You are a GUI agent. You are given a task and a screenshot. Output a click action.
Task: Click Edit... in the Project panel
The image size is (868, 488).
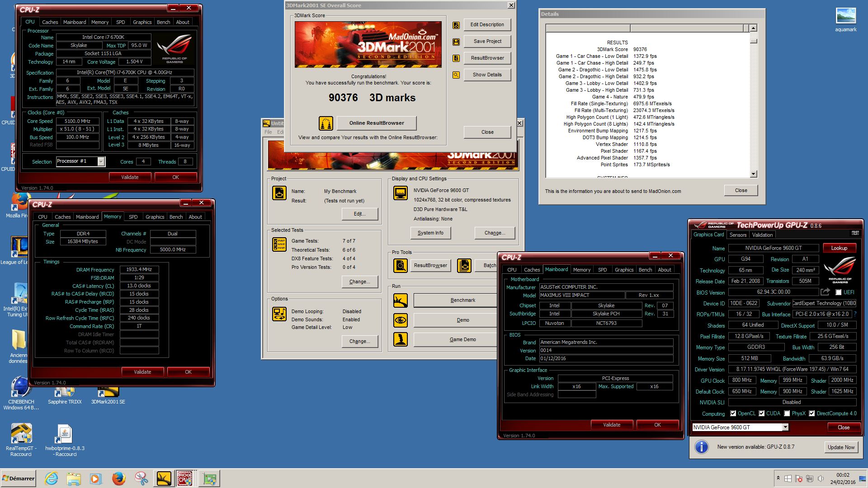(359, 214)
